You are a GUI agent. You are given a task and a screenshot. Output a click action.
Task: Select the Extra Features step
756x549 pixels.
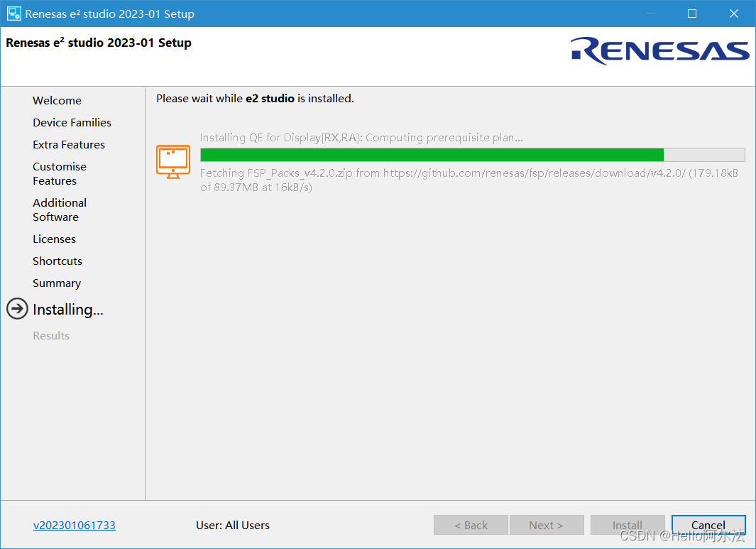point(69,145)
